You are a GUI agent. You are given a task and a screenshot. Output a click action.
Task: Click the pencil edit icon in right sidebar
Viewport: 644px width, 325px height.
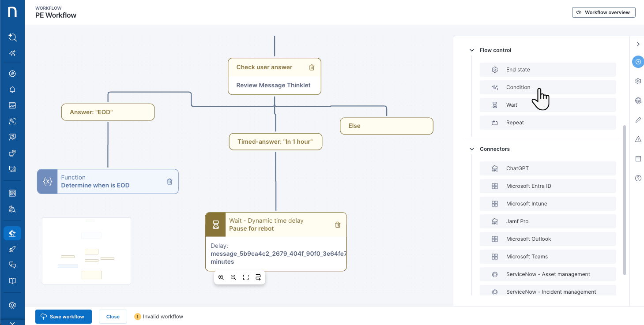point(638,120)
